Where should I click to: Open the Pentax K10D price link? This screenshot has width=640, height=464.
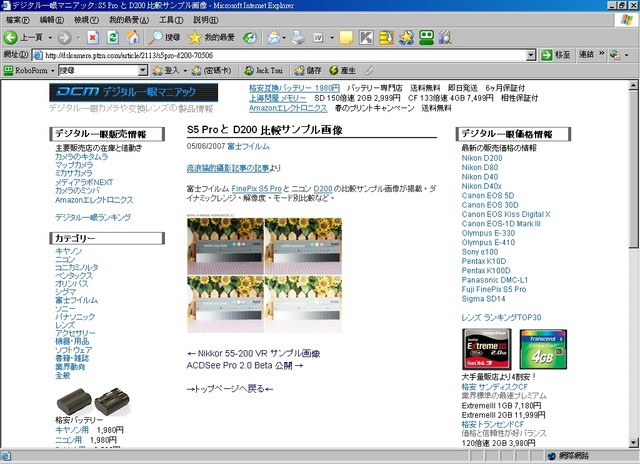pyautogui.click(x=484, y=261)
